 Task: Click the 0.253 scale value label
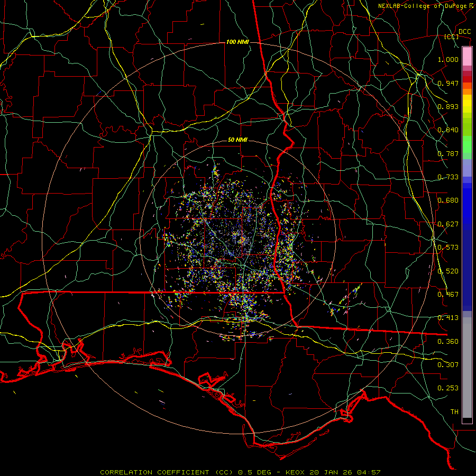[448, 388]
